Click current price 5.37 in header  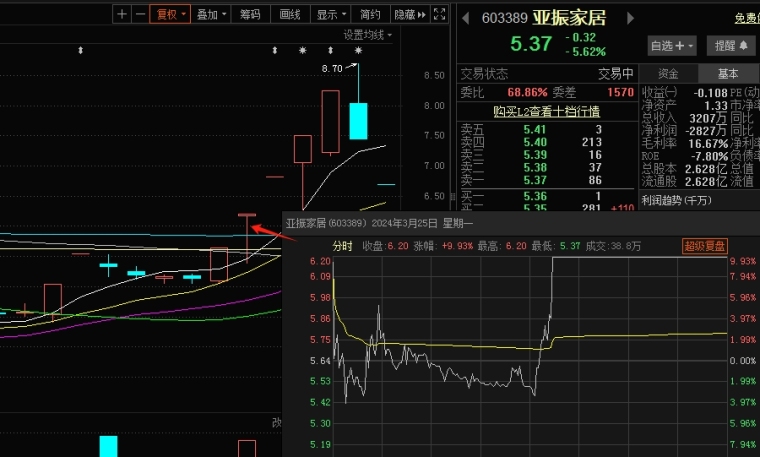(531, 44)
